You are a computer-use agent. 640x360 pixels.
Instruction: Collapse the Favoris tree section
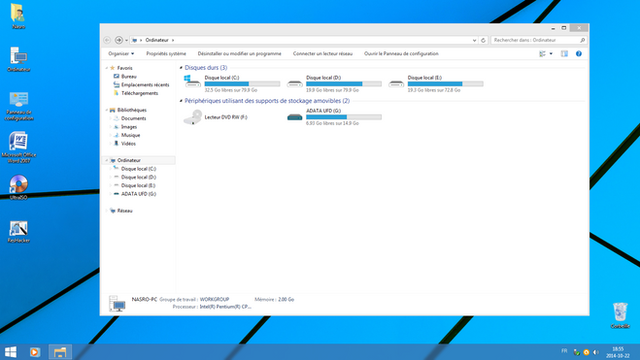coord(107,68)
